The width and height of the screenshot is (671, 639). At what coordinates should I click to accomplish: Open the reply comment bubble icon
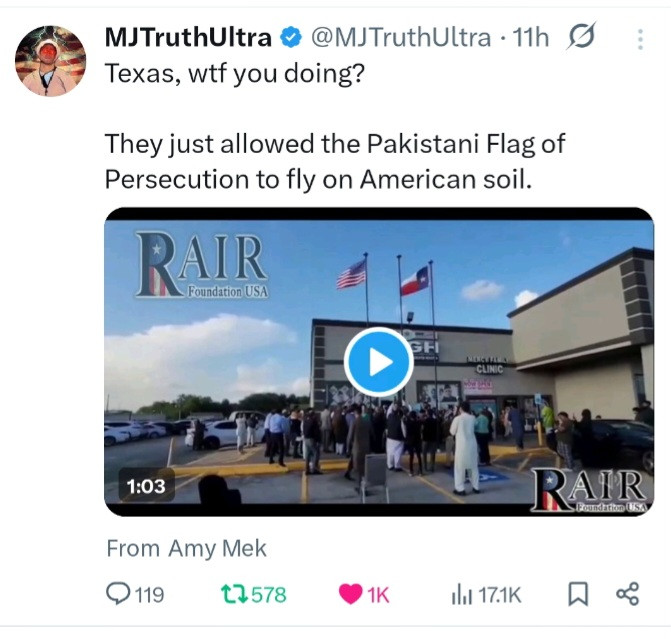click(x=117, y=594)
